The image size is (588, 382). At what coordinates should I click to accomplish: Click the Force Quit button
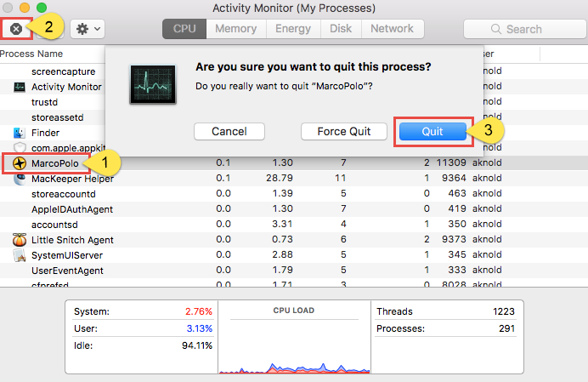pyautogui.click(x=344, y=132)
